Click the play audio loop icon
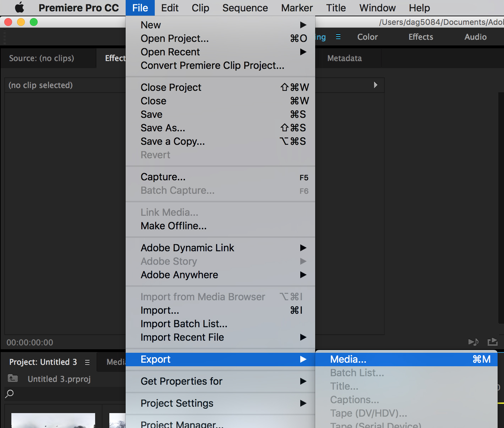The image size is (504, 428). (x=473, y=342)
